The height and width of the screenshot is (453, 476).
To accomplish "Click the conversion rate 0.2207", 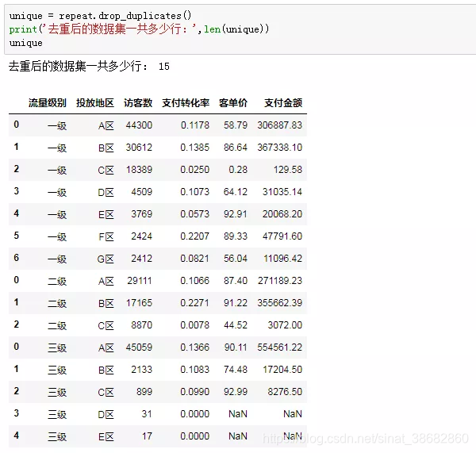I will click(194, 236).
